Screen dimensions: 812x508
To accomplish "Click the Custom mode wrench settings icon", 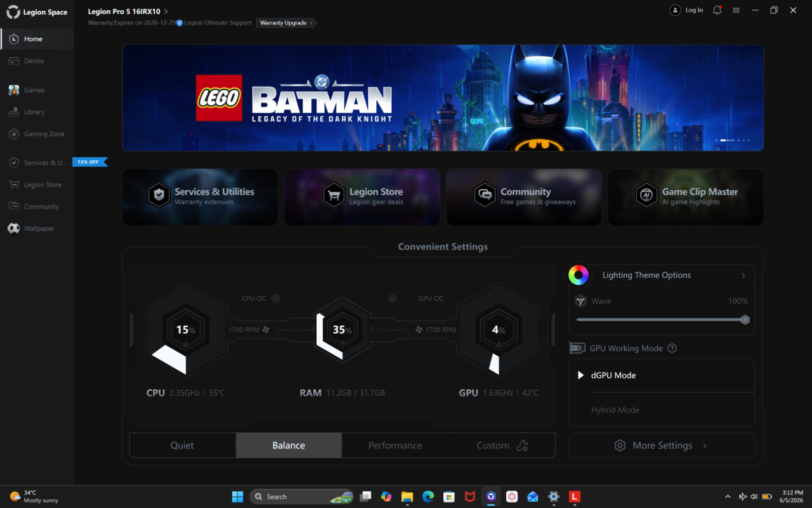I will (x=522, y=445).
